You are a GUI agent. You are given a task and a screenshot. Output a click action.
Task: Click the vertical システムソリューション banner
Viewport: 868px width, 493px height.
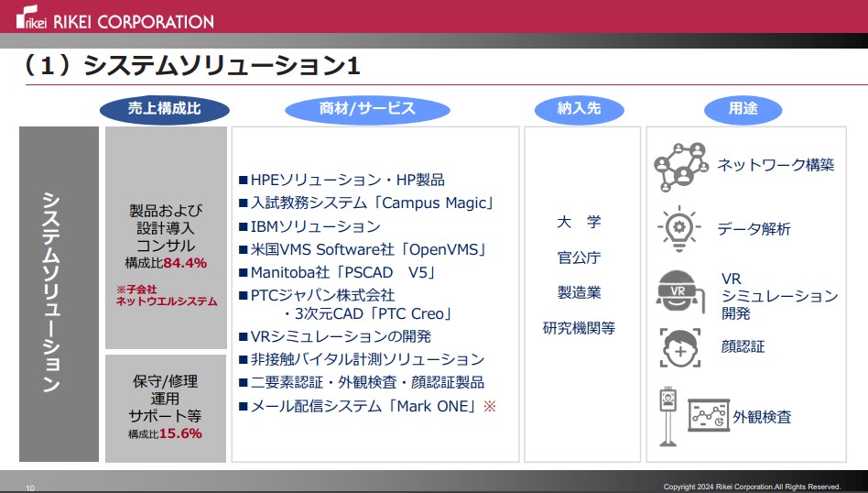59,293
